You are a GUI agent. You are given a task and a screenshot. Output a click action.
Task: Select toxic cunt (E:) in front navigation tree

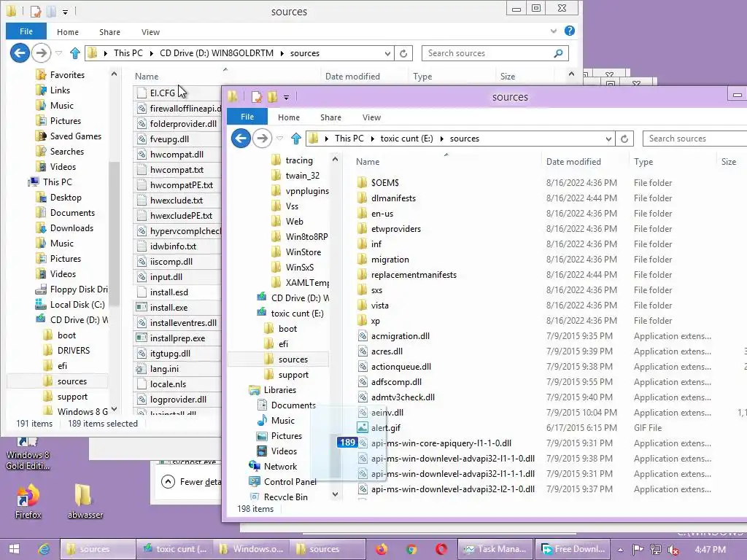point(292,314)
